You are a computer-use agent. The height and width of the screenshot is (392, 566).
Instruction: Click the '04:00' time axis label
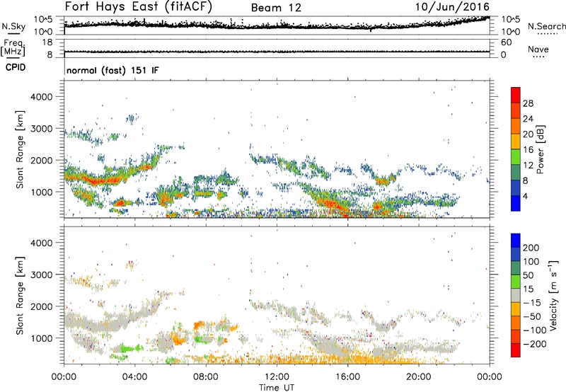(x=135, y=377)
